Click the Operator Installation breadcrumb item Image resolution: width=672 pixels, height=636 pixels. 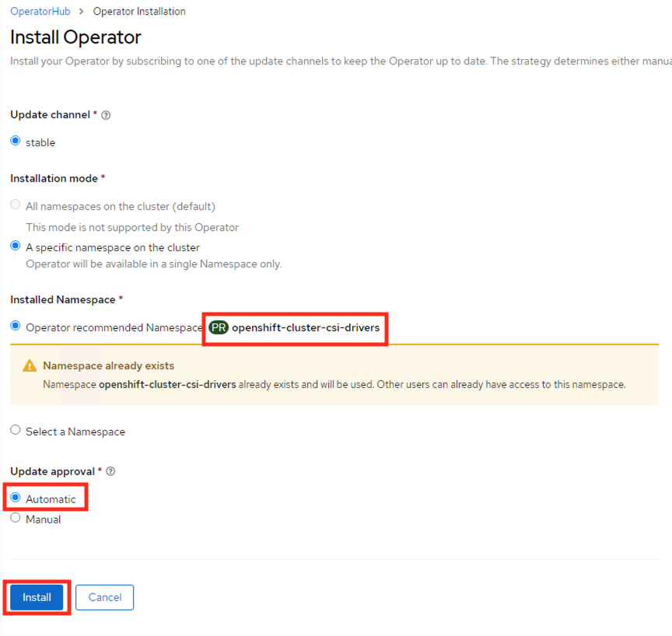139,12
